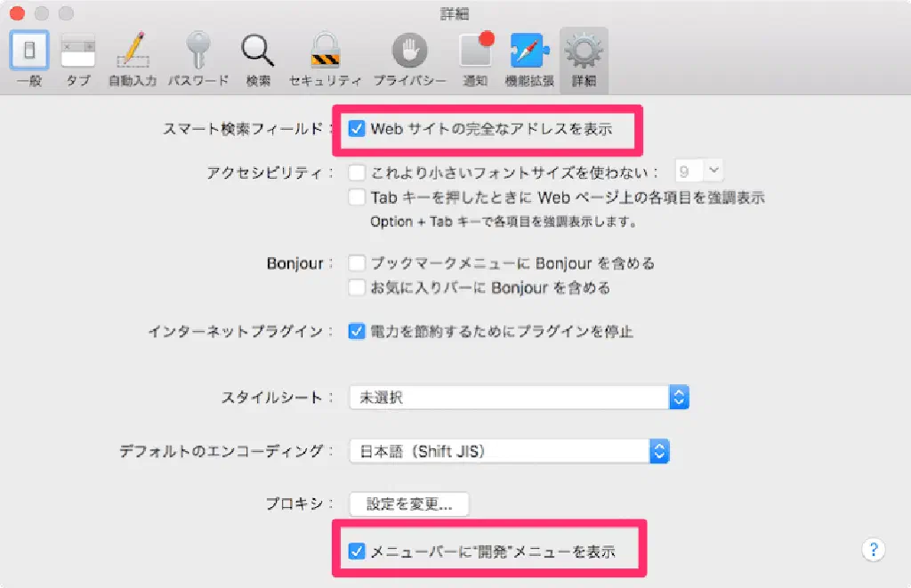Open the minimum font size dropdown
Viewport: 911px width, 588px height.
pyautogui.click(x=701, y=172)
